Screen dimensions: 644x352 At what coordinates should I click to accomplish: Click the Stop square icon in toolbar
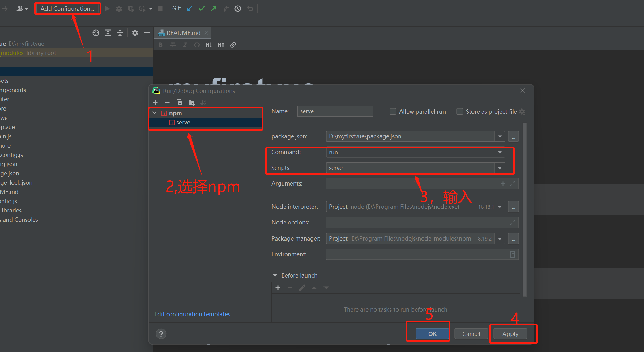pyautogui.click(x=160, y=9)
